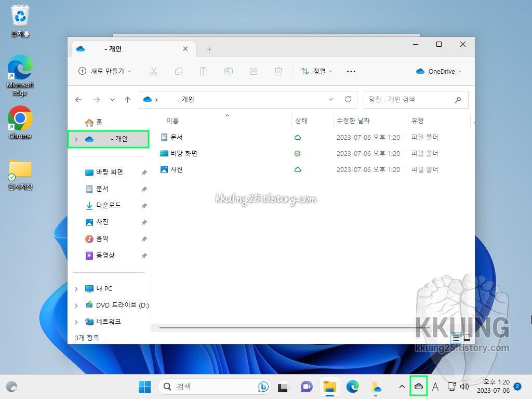532x399 pixels.
Task: Close the - 개인 tab
Action: coord(185,49)
